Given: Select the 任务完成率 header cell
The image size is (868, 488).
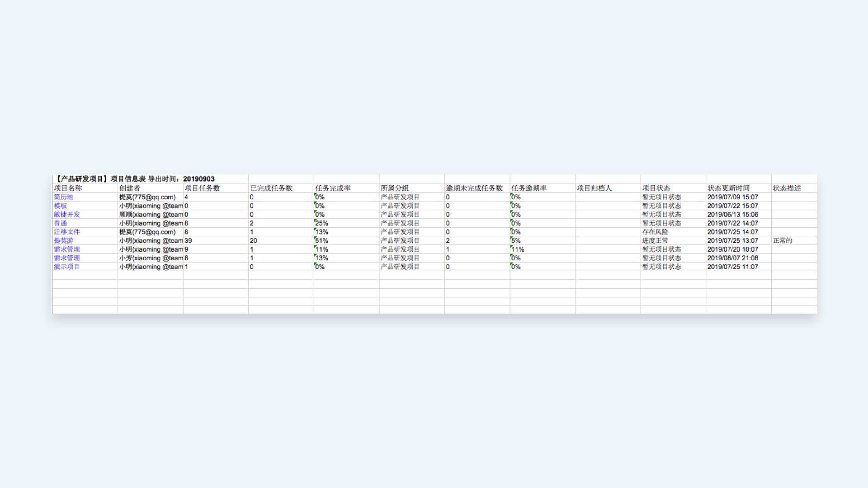Looking at the screenshot, I should coord(346,188).
